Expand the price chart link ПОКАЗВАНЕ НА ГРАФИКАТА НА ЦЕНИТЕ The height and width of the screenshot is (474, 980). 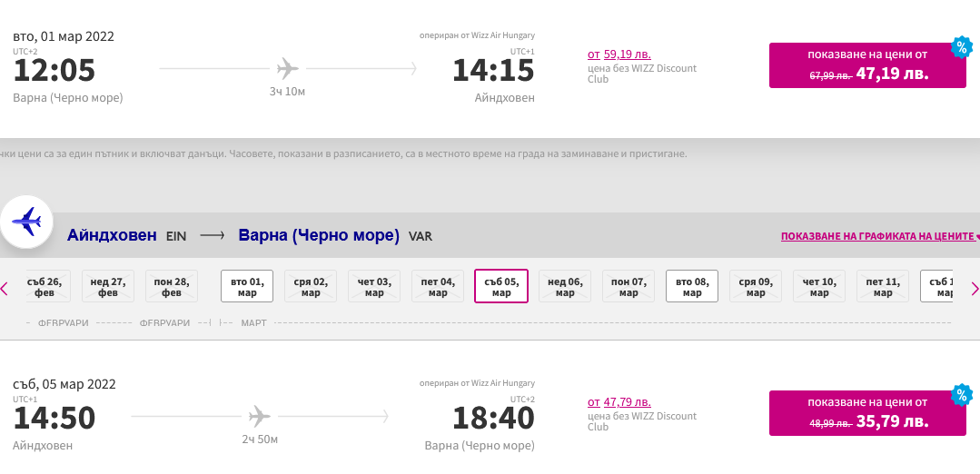876,236
